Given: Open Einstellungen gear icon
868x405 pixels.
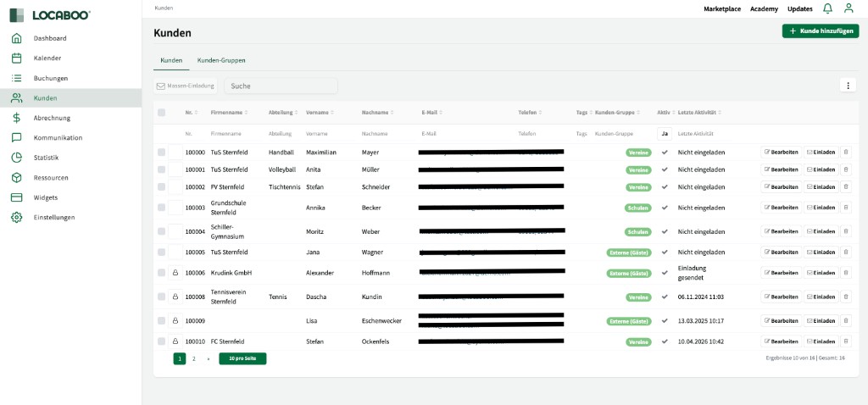Looking at the screenshot, I should (17, 218).
